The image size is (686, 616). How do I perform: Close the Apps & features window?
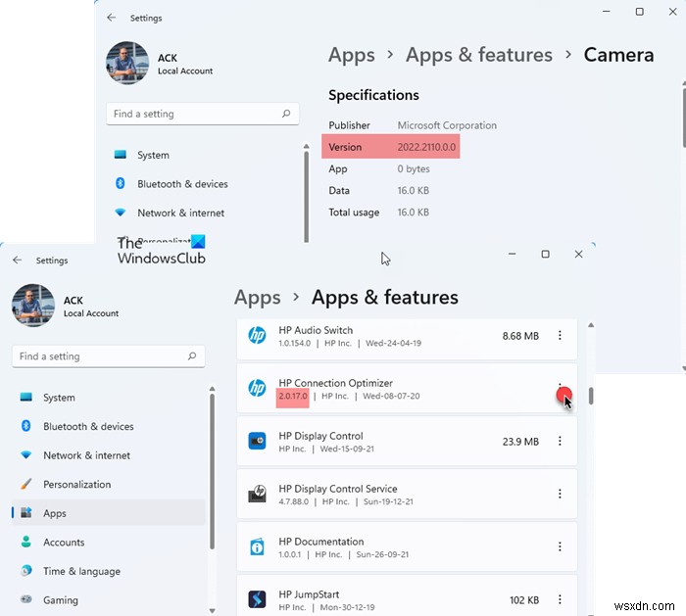click(x=578, y=254)
